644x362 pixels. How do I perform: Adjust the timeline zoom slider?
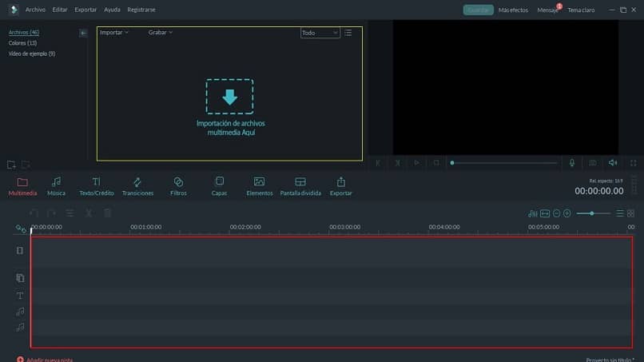(593, 213)
